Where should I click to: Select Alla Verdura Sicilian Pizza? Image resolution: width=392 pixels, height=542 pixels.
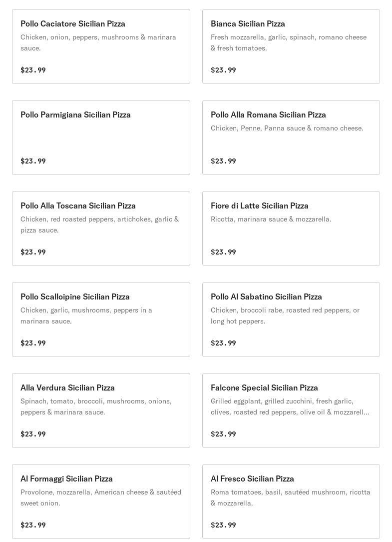pyautogui.click(x=67, y=388)
